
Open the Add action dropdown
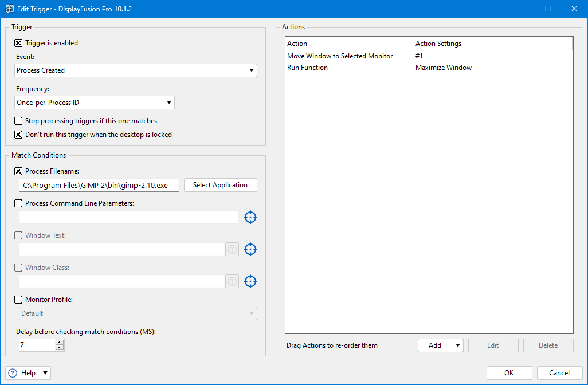pyautogui.click(x=440, y=345)
